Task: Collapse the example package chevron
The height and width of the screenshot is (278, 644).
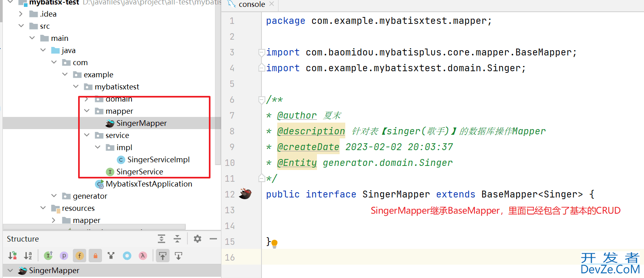Action: tap(65, 74)
